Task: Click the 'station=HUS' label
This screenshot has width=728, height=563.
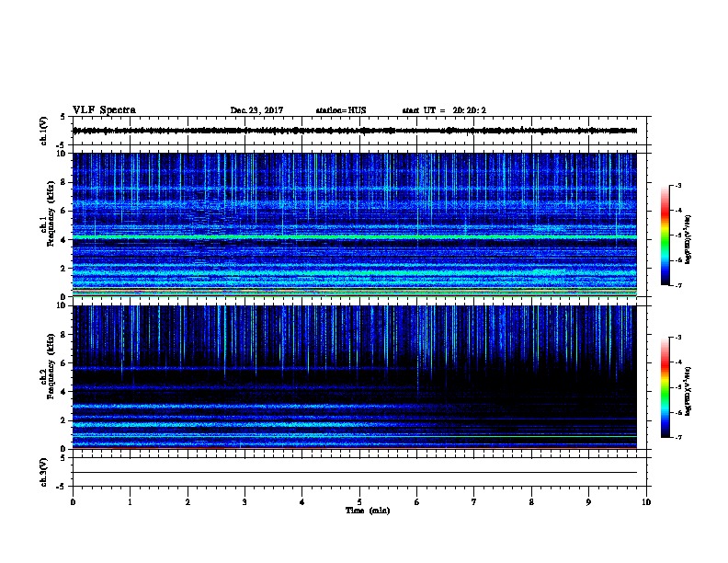Action: 341,110
